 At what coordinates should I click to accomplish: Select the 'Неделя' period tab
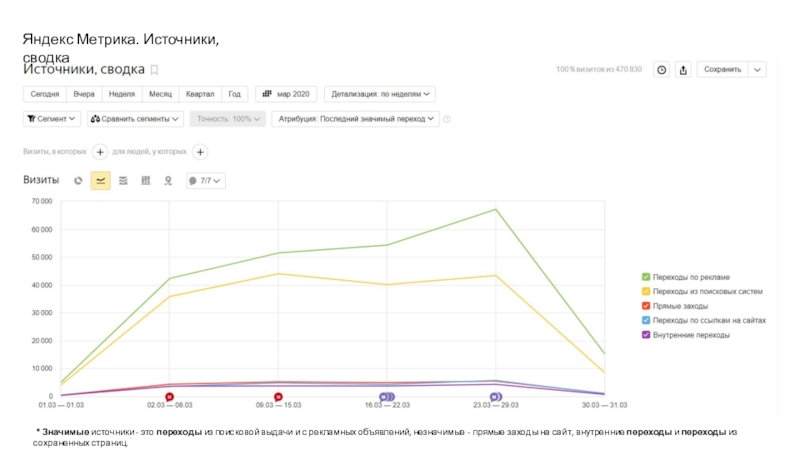point(122,94)
